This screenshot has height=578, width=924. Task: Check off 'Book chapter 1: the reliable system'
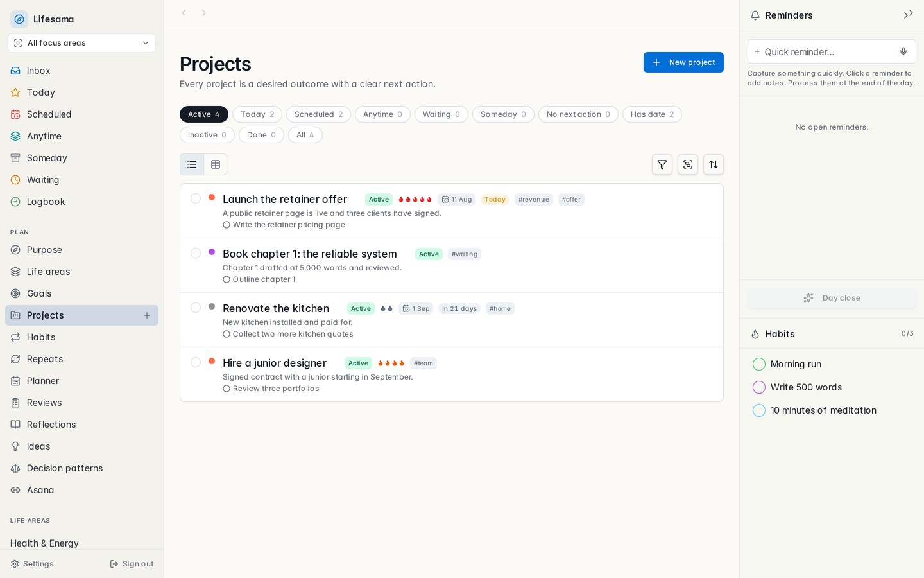(196, 253)
